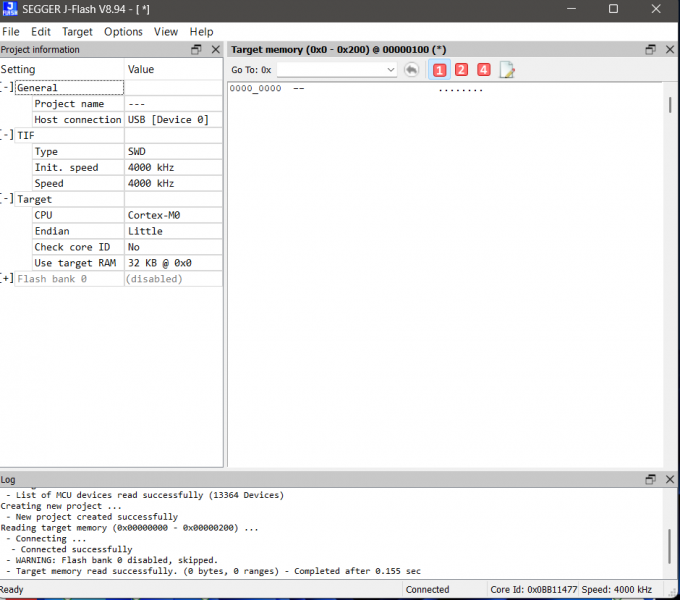Click the edit memory notepad icon
The width and height of the screenshot is (680, 600).
(x=507, y=70)
